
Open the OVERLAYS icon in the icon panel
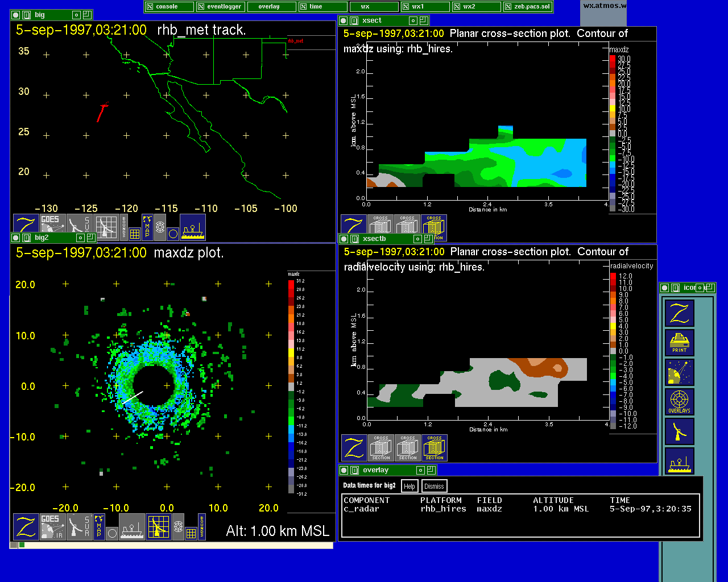pos(680,402)
